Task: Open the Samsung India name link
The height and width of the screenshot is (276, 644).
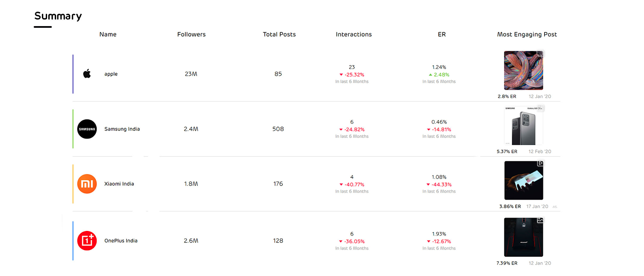Action: (122, 129)
